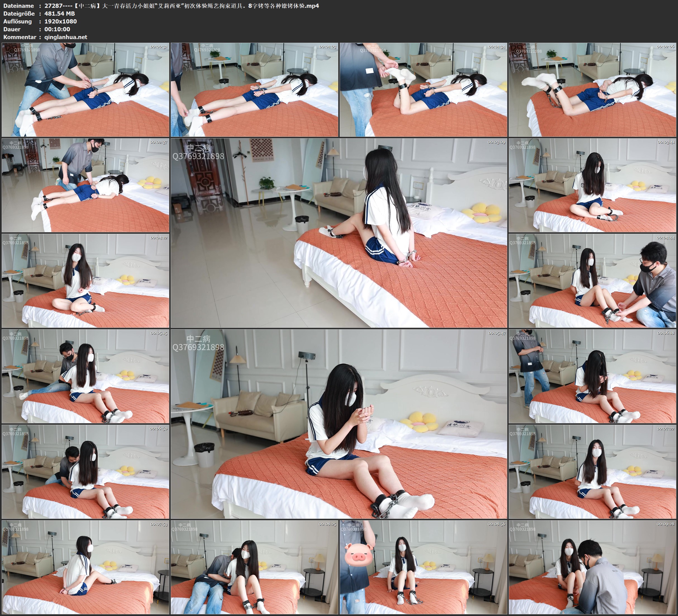This screenshot has height=616, width=678.
Task: Click the thumbnail timestamped 00:00:31
Action: click(85, 90)
